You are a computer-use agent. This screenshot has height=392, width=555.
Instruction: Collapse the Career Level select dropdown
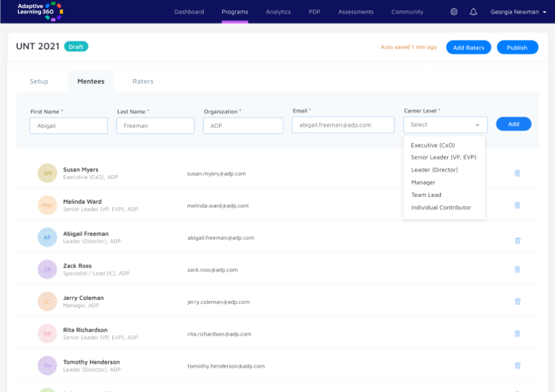[445, 125]
